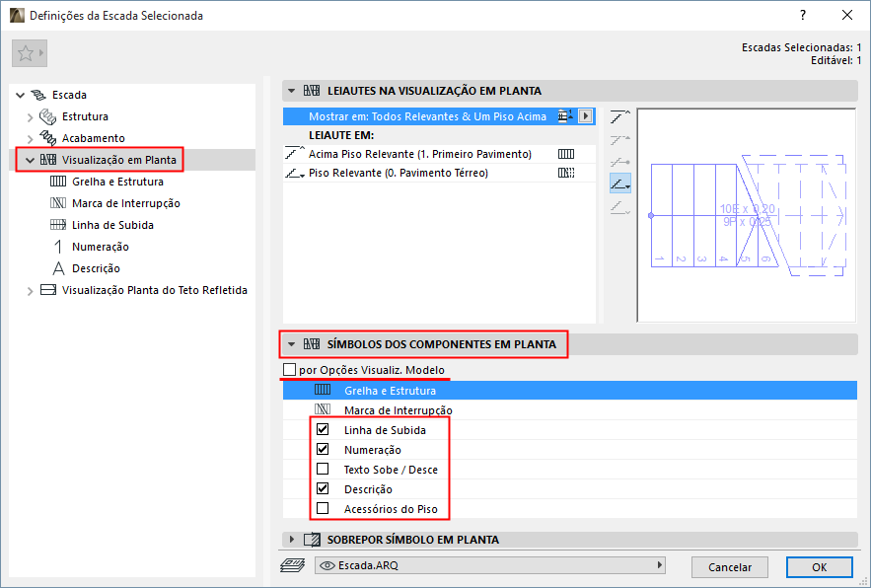Image resolution: width=871 pixels, height=588 pixels.
Task: Select Grelha e Estrutura symbol row
Action: tap(570, 390)
